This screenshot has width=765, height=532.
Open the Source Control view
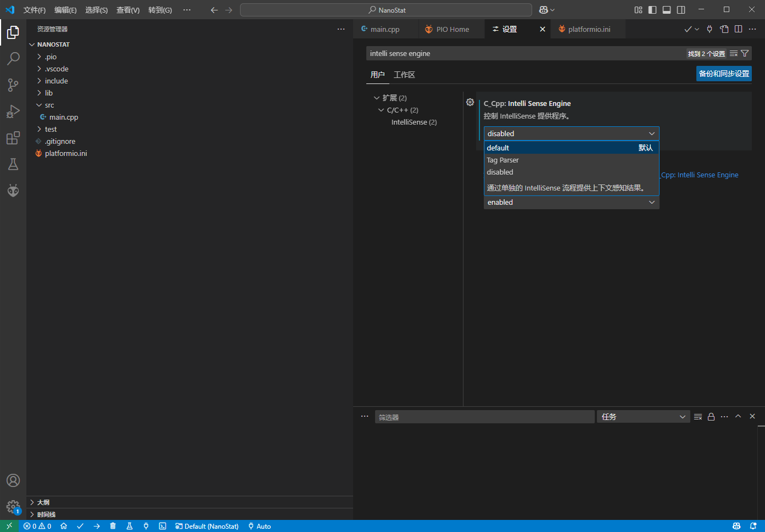tap(13, 85)
